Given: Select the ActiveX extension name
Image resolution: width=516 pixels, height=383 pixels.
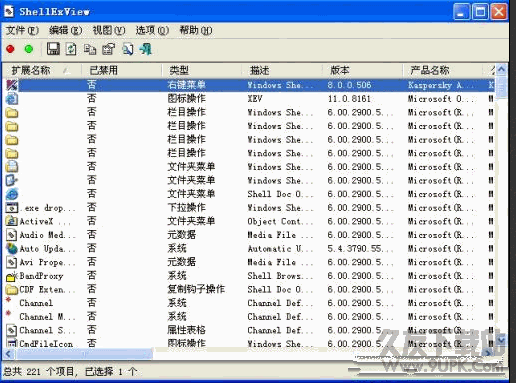Looking at the screenshot, I should (x=45, y=221).
